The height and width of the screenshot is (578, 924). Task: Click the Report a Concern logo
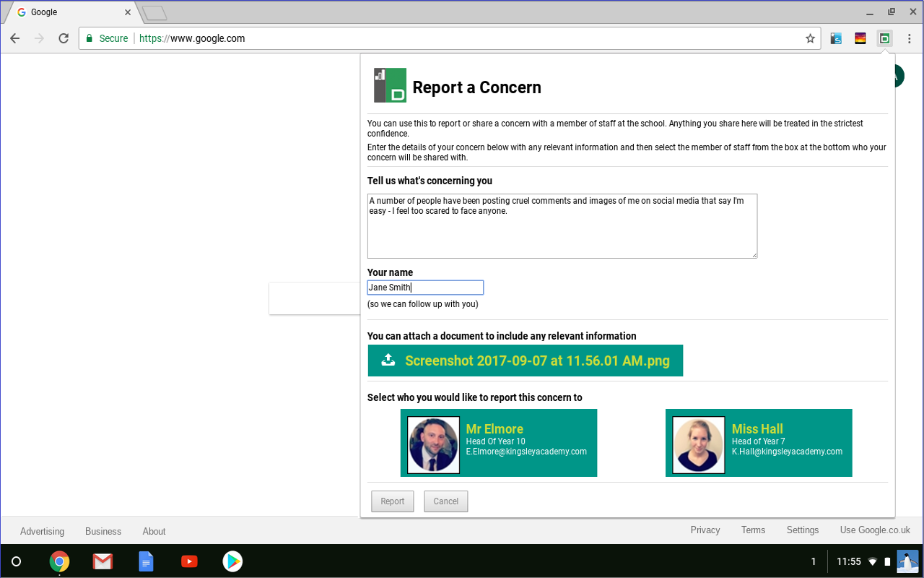[390, 85]
